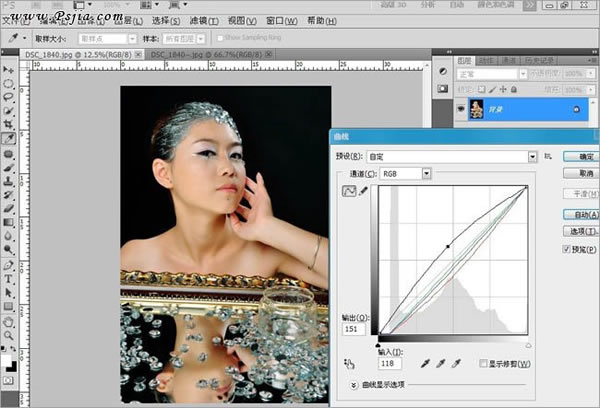Open the 滤镜(T) menu
This screenshot has width=600, height=408.
pos(204,21)
